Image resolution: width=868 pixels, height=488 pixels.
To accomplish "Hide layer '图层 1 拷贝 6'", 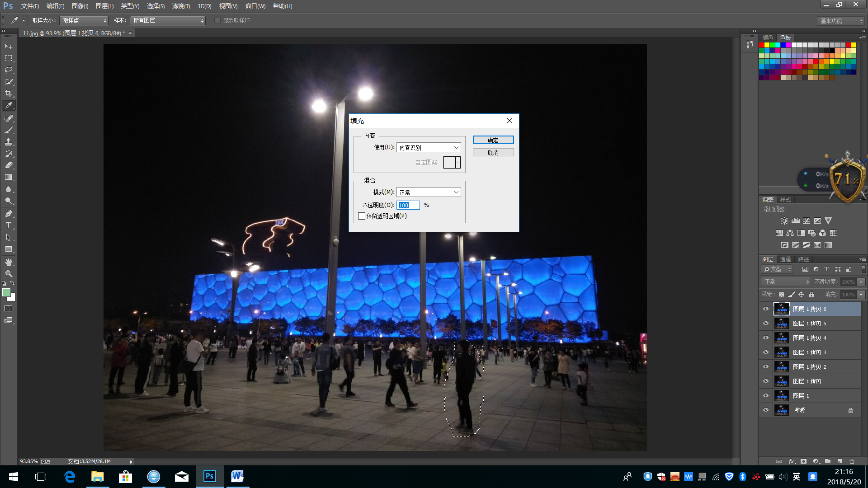I will click(766, 309).
